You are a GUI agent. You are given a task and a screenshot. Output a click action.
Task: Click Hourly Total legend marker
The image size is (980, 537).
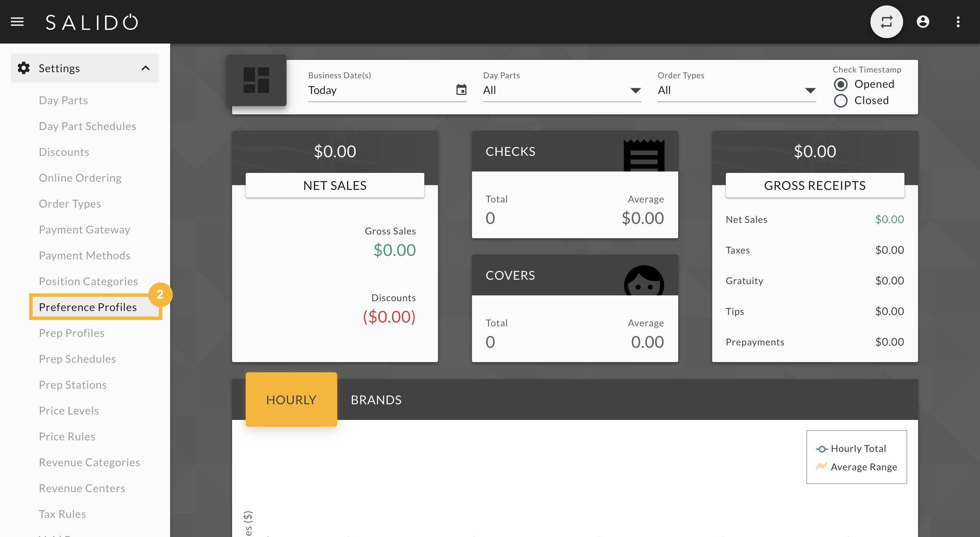click(x=822, y=449)
